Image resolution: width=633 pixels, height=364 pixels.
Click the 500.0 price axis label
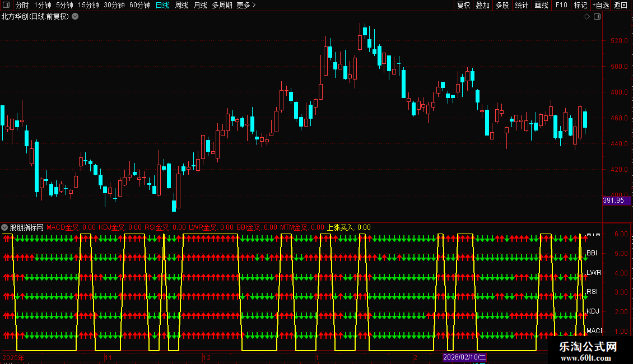point(619,67)
